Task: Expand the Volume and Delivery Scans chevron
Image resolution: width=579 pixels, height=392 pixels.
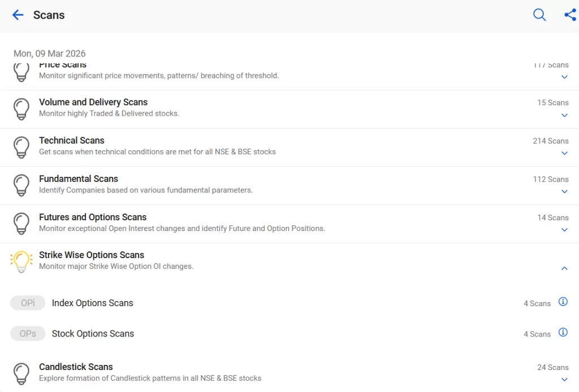Action: pos(564,116)
